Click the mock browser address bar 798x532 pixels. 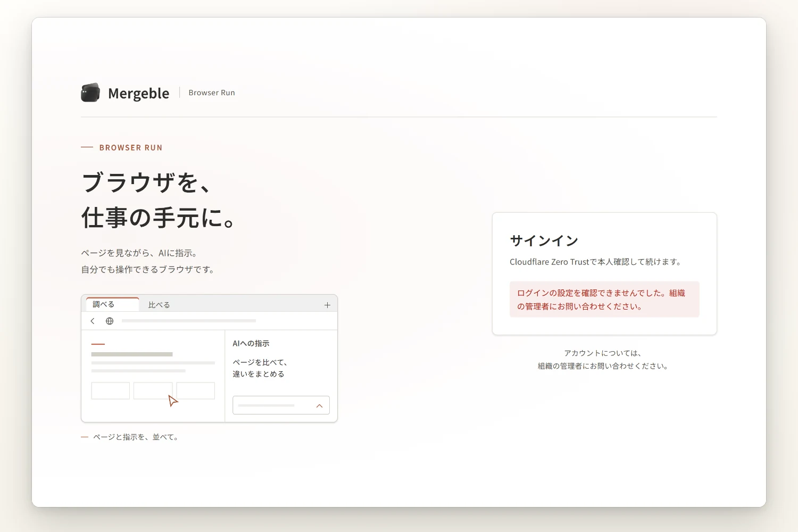click(x=189, y=321)
